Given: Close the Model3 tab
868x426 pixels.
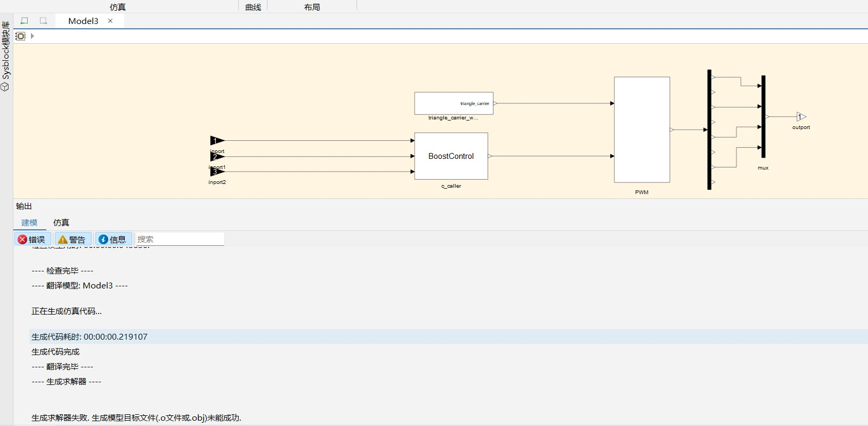Looking at the screenshot, I should point(110,21).
